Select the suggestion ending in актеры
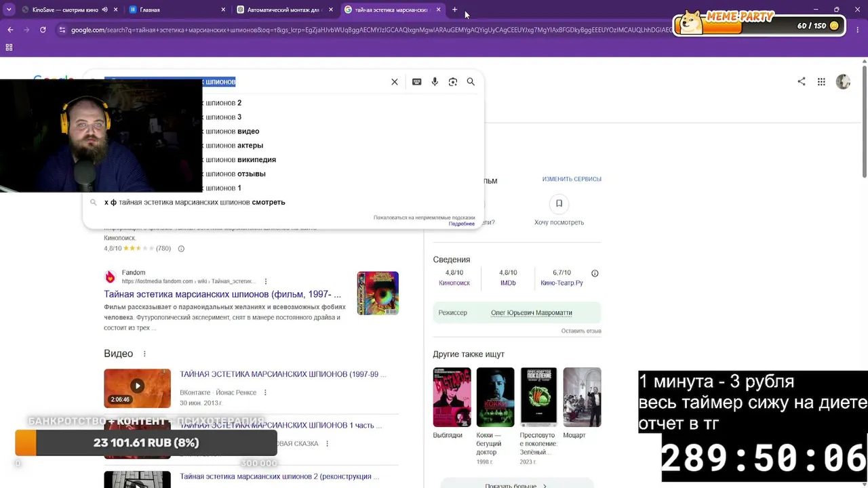Viewport: 868px width, 488px height. click(283, 146)
